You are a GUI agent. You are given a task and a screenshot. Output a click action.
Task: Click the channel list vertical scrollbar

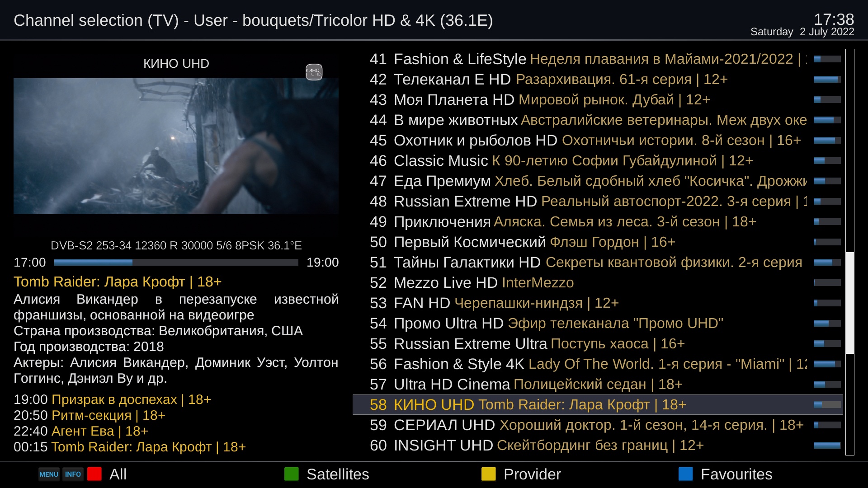pos(850,252)
